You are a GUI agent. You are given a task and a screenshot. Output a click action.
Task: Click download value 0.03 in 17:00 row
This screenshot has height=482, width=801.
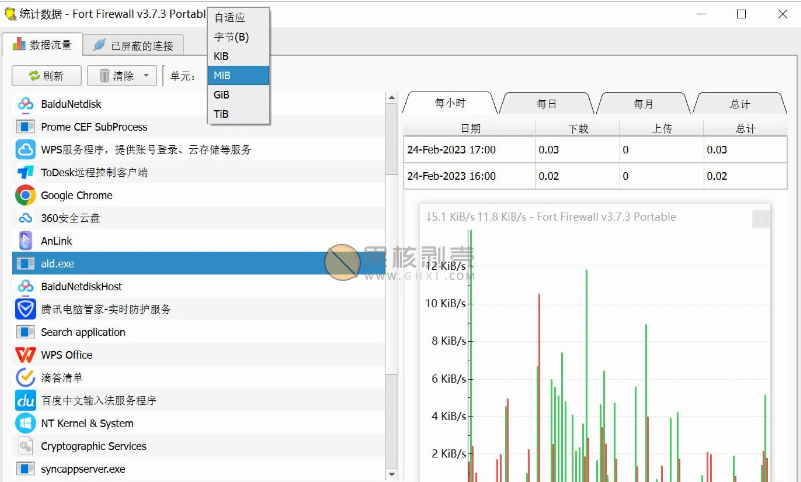(x=549, y=150)
